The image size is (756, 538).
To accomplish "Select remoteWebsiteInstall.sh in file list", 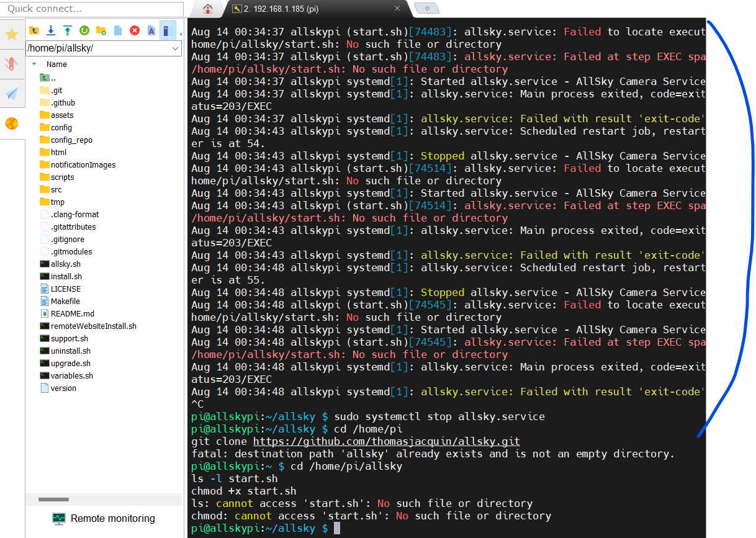I will [88, 326].
